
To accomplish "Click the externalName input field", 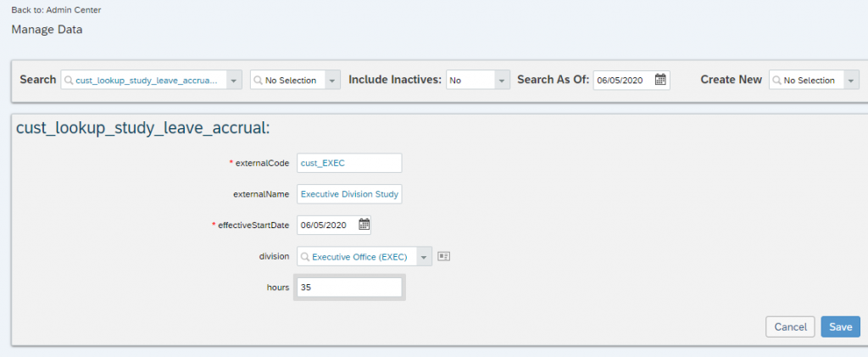I will click(x=349, y=194).
